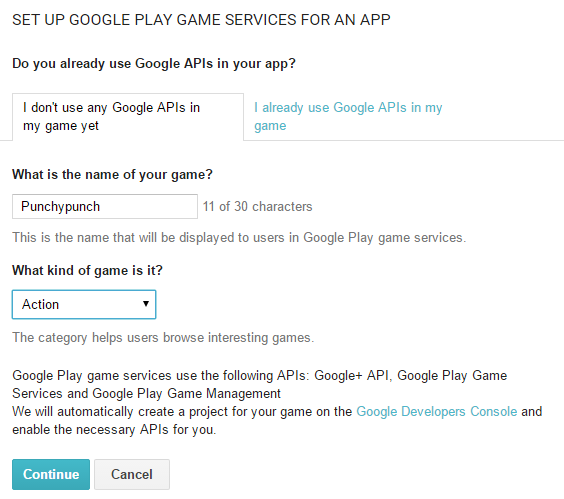Screen dimensions: 564x499
Task: Click the word 'Action' in the category selector
Action: pos(40,304)
